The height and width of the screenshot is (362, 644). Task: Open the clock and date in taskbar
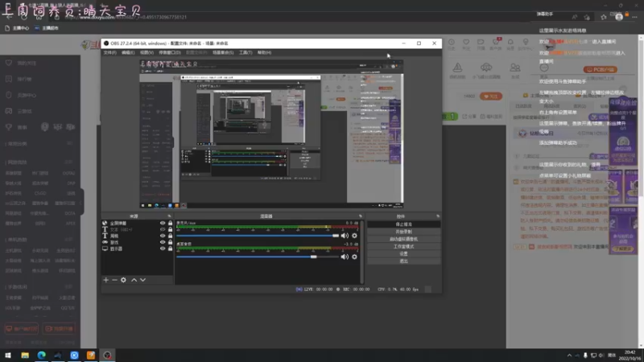(x=630, y=356)
